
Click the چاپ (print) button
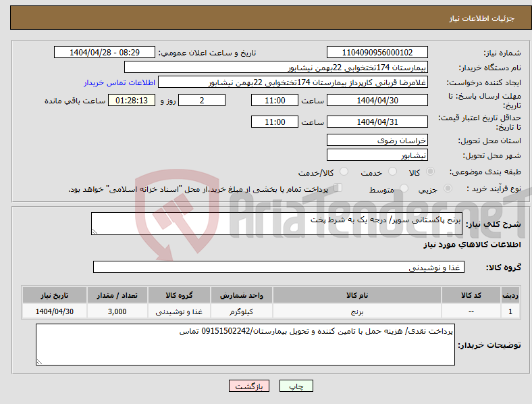tap(296, 386)
